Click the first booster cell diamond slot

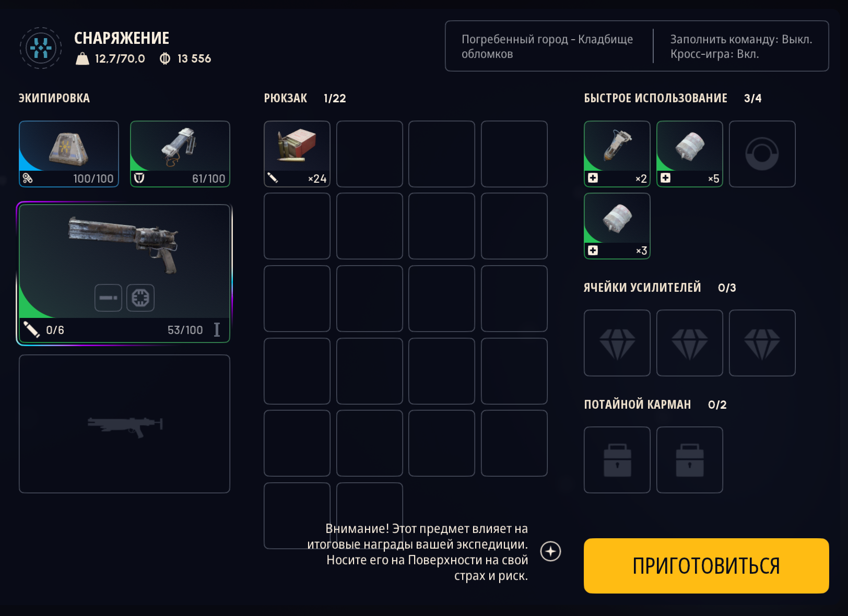(617, 343)
